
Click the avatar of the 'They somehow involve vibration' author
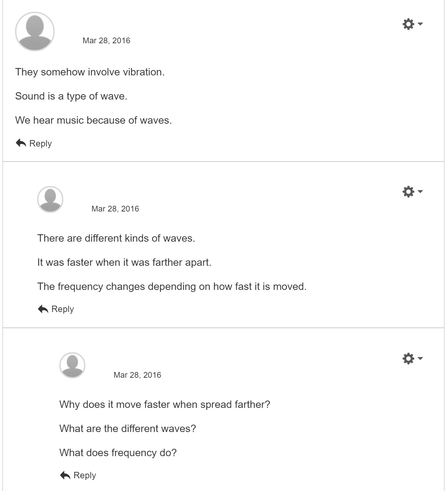35,32
